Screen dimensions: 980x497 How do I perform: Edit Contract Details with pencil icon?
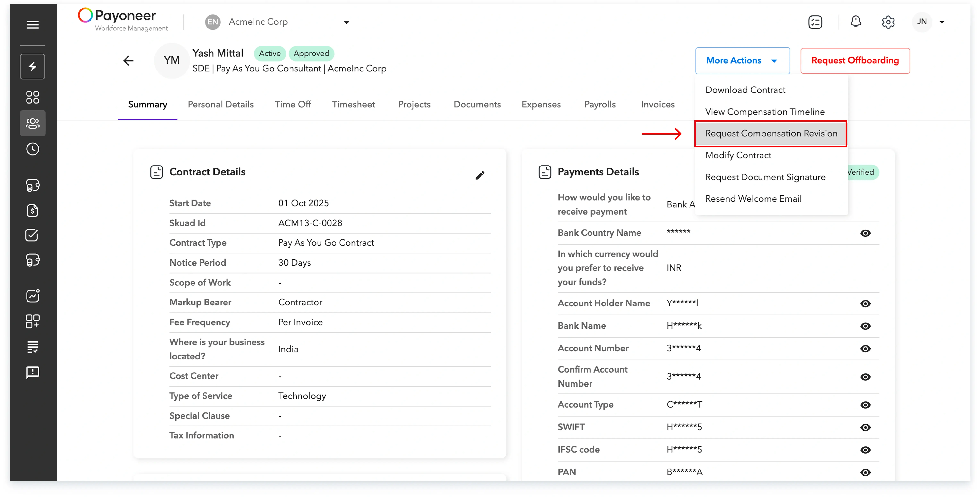click(x=480, y=175)
